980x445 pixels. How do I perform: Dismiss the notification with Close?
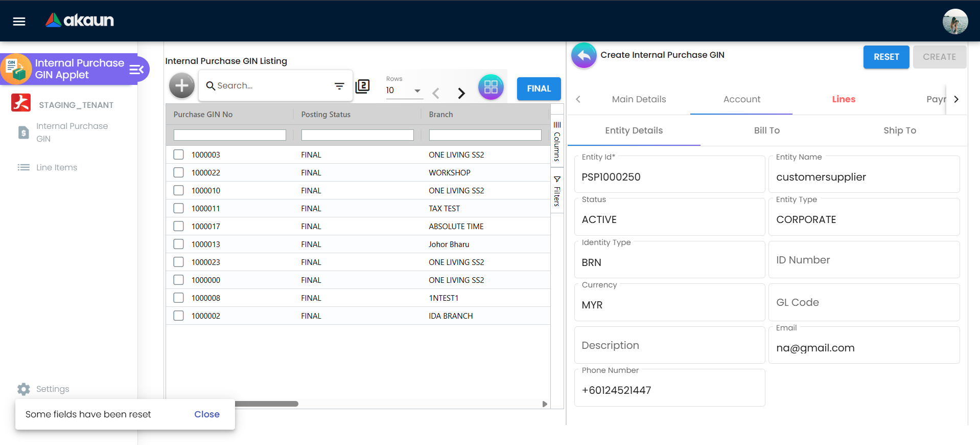(x=206, y=414)
